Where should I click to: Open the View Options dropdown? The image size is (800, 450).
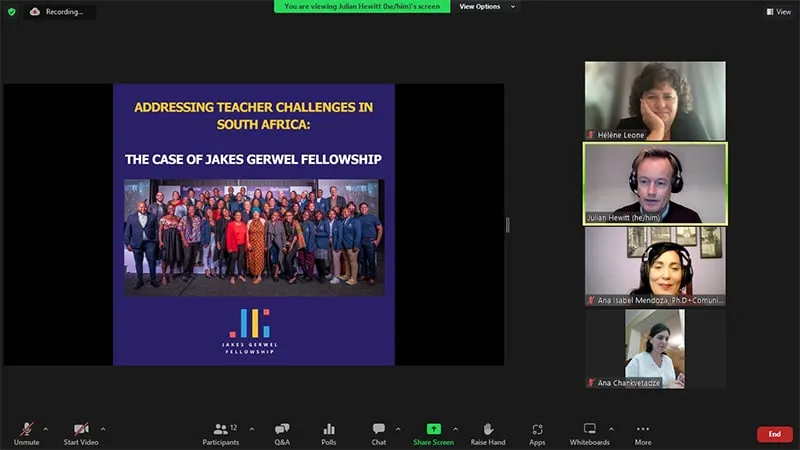pos(487,6)
